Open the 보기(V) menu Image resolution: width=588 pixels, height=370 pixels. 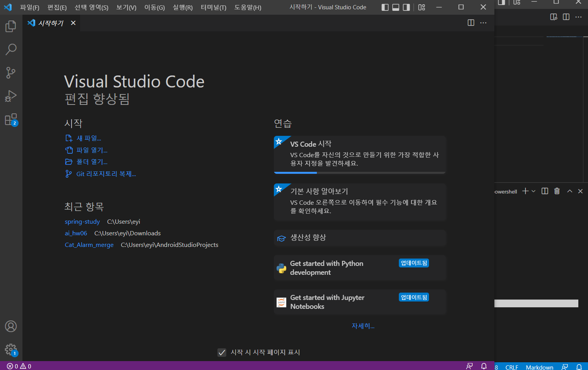(x=126, y=7)
